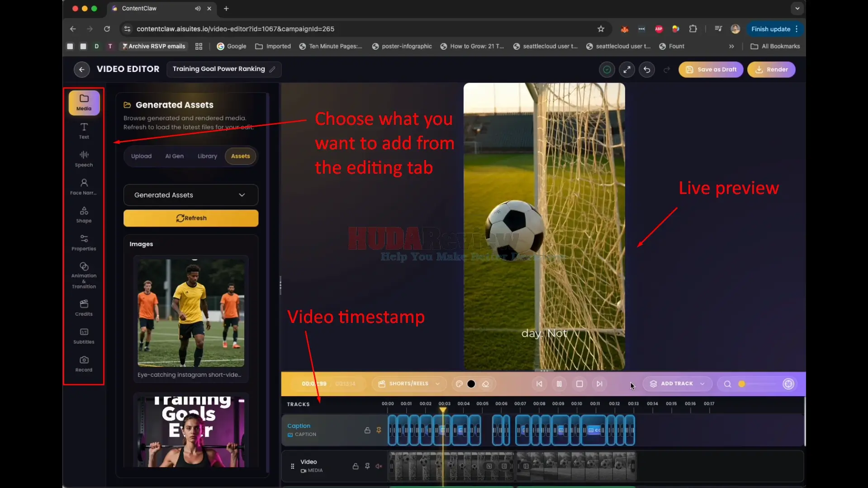Open the All Bookmarks folder
This screenshot has height=488, width=868.
coord(775,46)
